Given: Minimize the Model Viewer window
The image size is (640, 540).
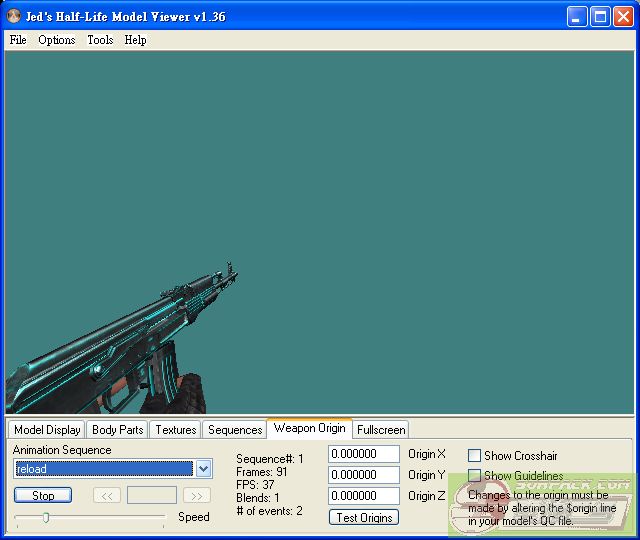Looking at the screenshot, I should click(x=577, y=16).
